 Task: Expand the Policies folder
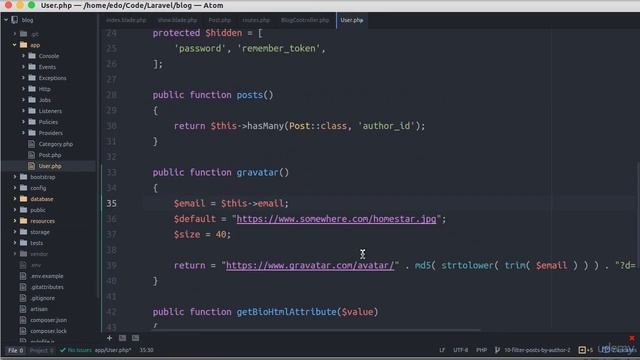tap(23, 122)
